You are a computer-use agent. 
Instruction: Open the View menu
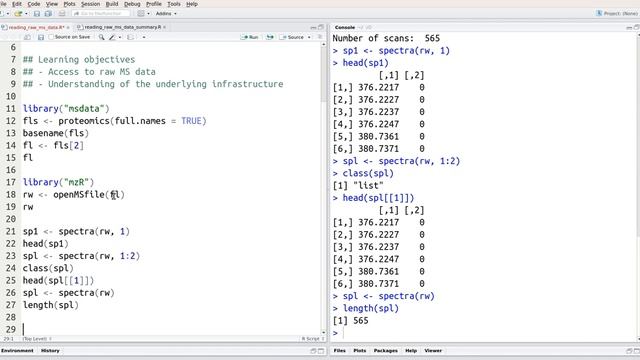[51, 4]
